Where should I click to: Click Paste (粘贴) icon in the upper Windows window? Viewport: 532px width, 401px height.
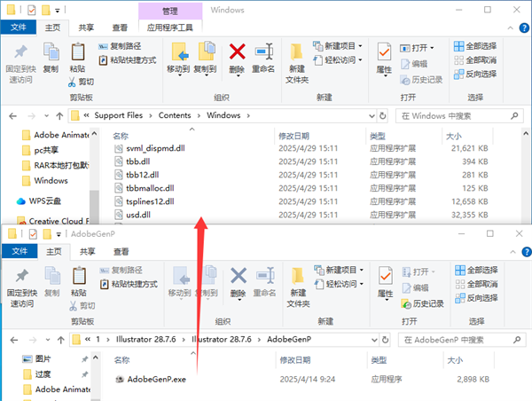pos(77,56)
